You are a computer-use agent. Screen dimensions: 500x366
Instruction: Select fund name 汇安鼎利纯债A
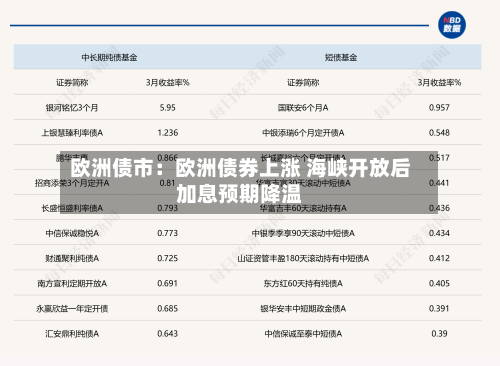click(72, 334)
